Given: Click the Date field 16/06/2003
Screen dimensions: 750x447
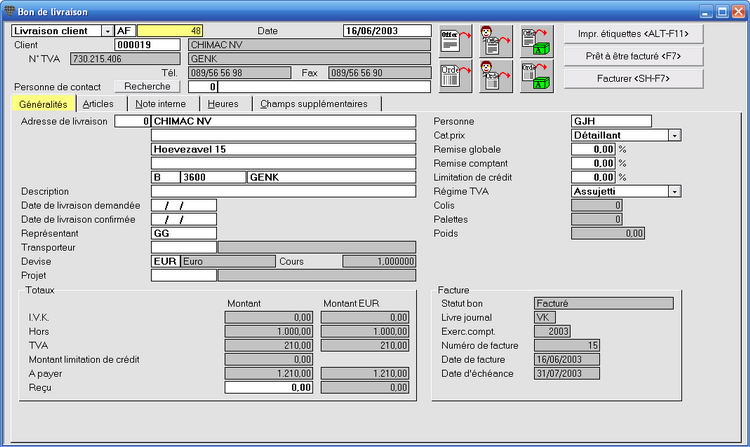Looking at the screenshot, I should (387, 31).
